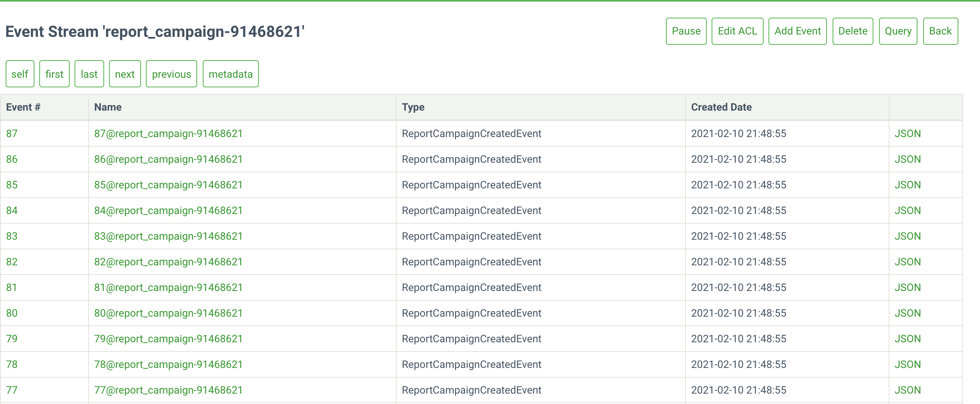The width and height of the screenshot is (980, 404).
Task: Delete the report_campaign stream
Action: pos(853,31)
